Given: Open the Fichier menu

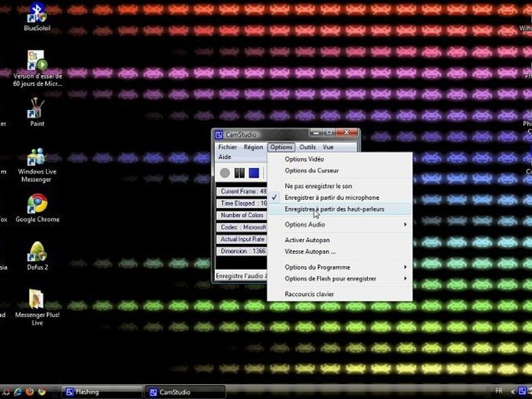Looking at the screenshot, I should [x=227, y=147].
